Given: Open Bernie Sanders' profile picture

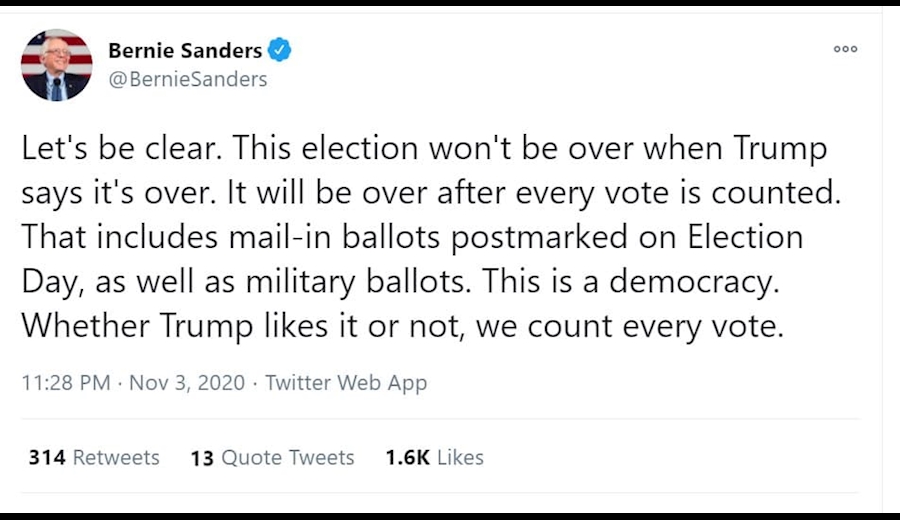Looking at the screenshot, I should click(56, 65).
